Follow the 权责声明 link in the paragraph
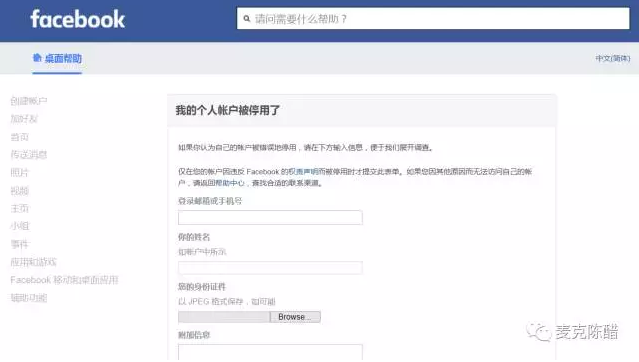Viewport: 639px width, 362px height. point(304,172)
